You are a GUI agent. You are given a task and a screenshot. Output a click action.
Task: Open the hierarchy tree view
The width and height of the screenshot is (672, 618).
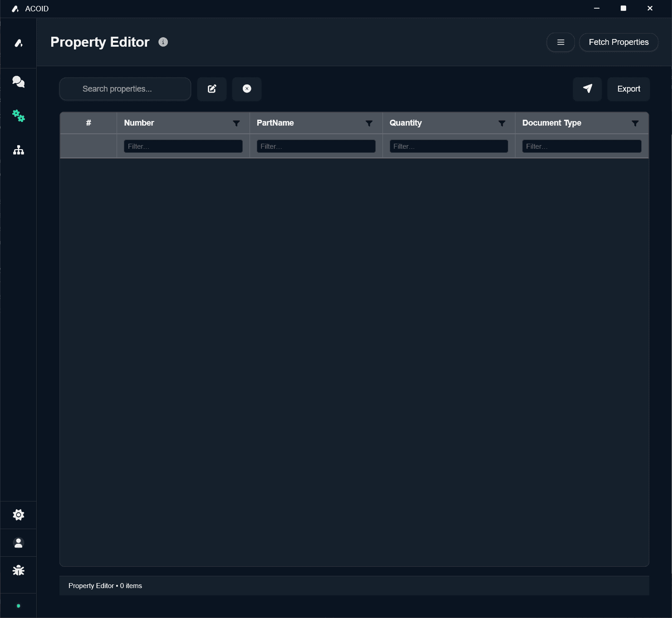tap(18, 150)
